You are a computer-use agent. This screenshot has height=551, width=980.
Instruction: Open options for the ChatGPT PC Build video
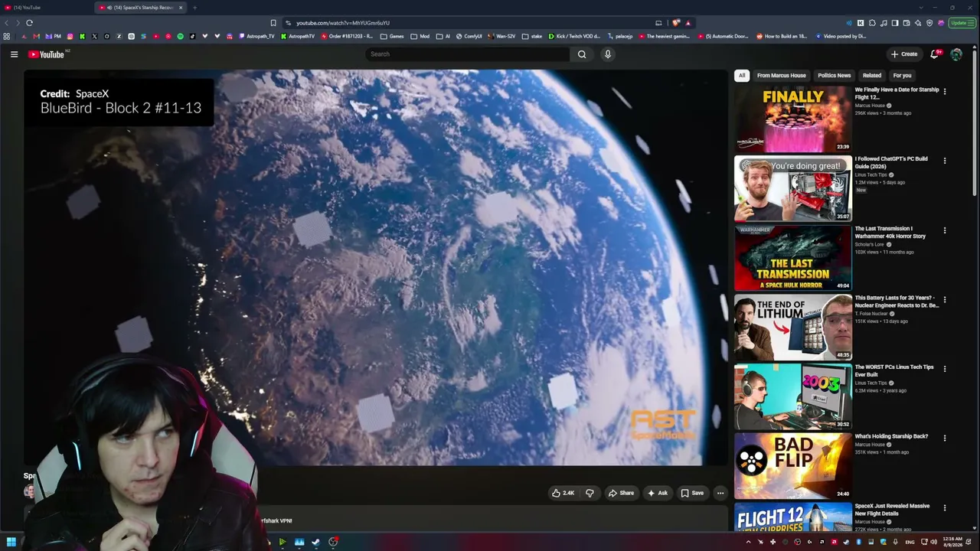coord(945,161)
